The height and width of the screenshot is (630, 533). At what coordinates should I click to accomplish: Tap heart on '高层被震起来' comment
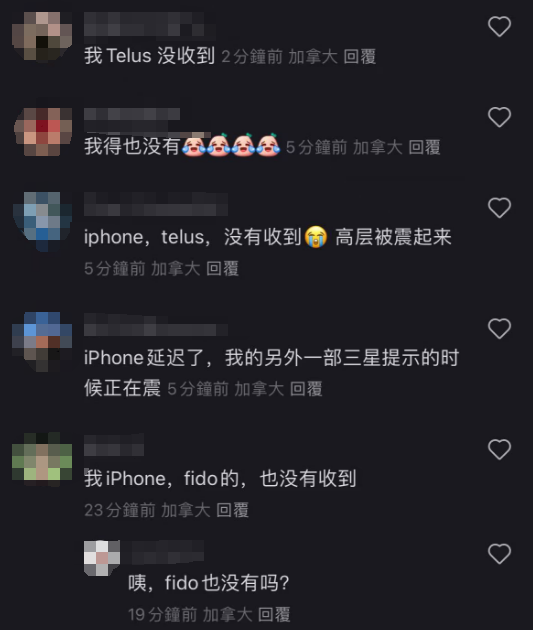click(x=499, y=208)
